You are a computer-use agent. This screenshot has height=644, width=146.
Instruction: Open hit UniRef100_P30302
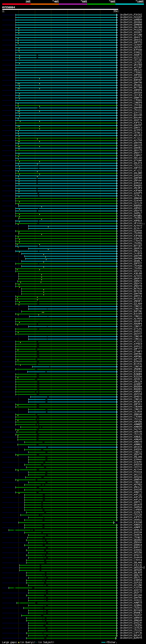(131, 15)
